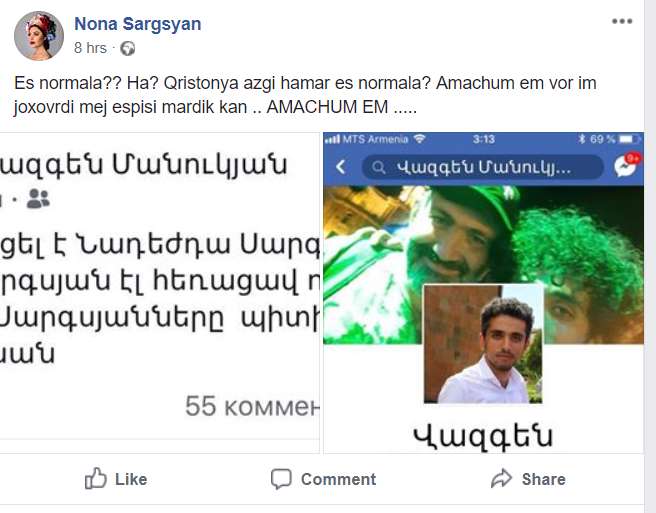Click the Like thumbs-up icon

coord(95,478)
